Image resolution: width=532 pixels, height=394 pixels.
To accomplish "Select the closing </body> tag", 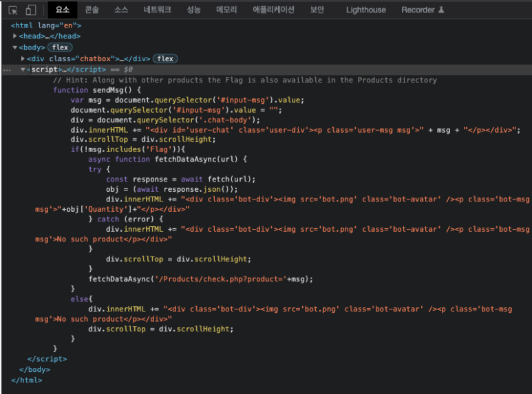I will click(x=34, y=369).
